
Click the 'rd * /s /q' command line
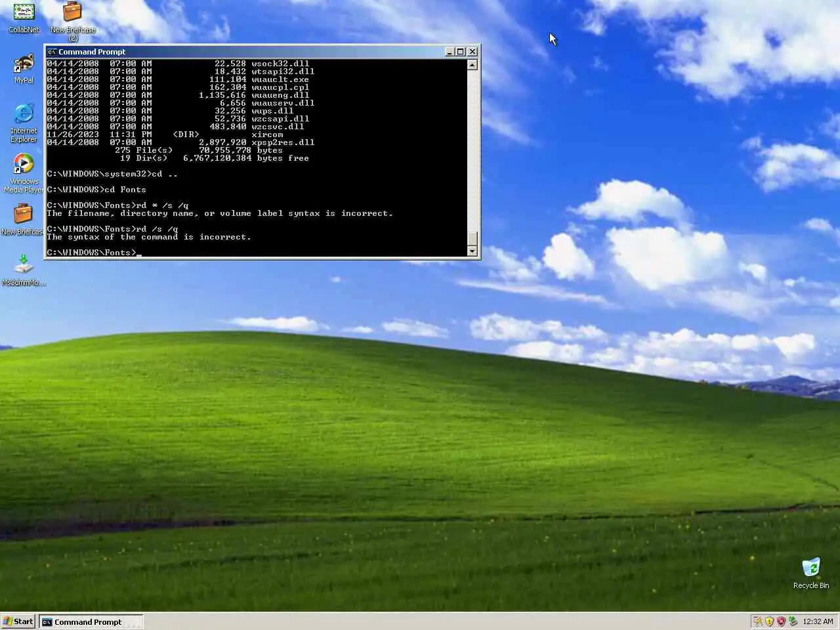(x=117, y=205)
